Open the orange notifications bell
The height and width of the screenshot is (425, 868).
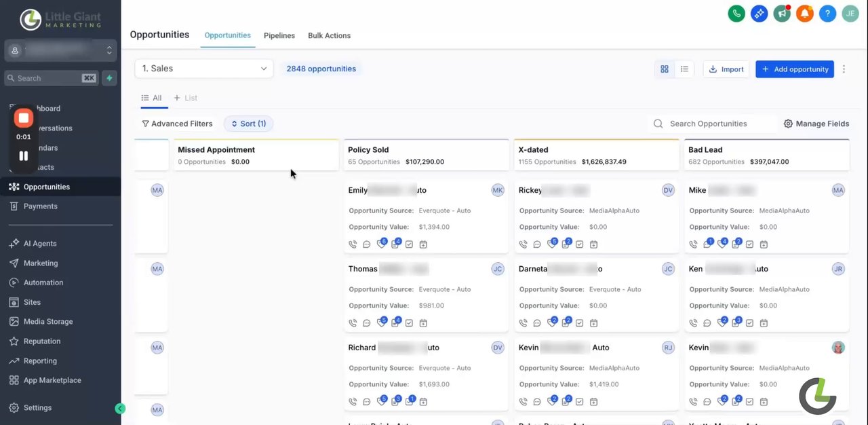coord(805,14)
